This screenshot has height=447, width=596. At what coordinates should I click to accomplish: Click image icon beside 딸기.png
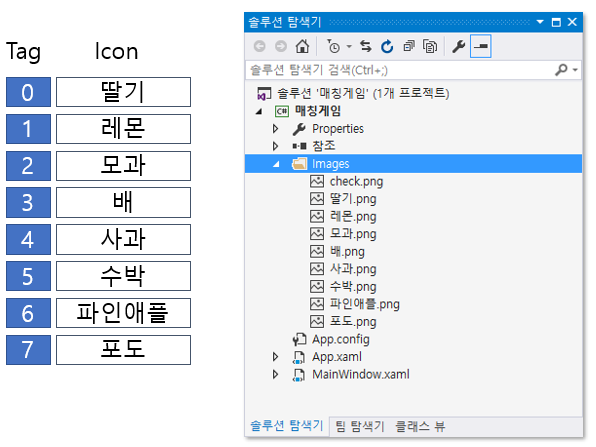click(x=317, y=199)
